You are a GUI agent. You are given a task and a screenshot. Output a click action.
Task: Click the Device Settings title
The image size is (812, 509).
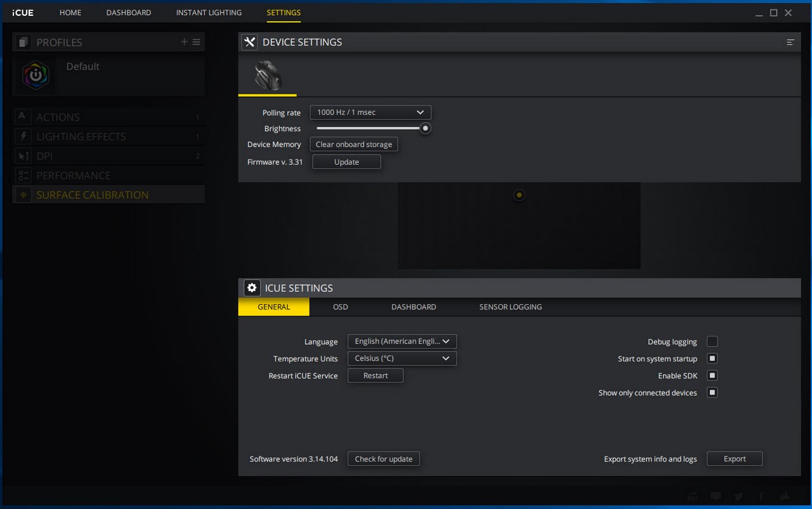tap(302, 42)
